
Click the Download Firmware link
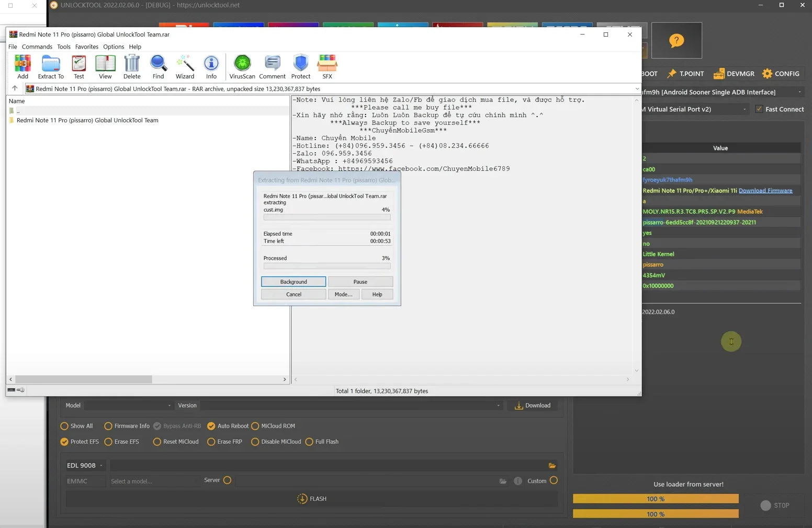click(x=765, y=191)
